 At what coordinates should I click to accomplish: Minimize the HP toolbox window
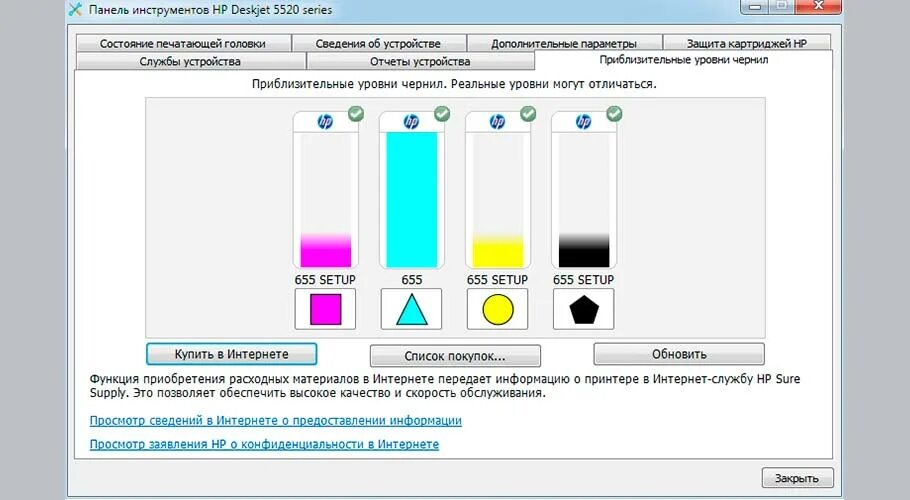[755, 6]
